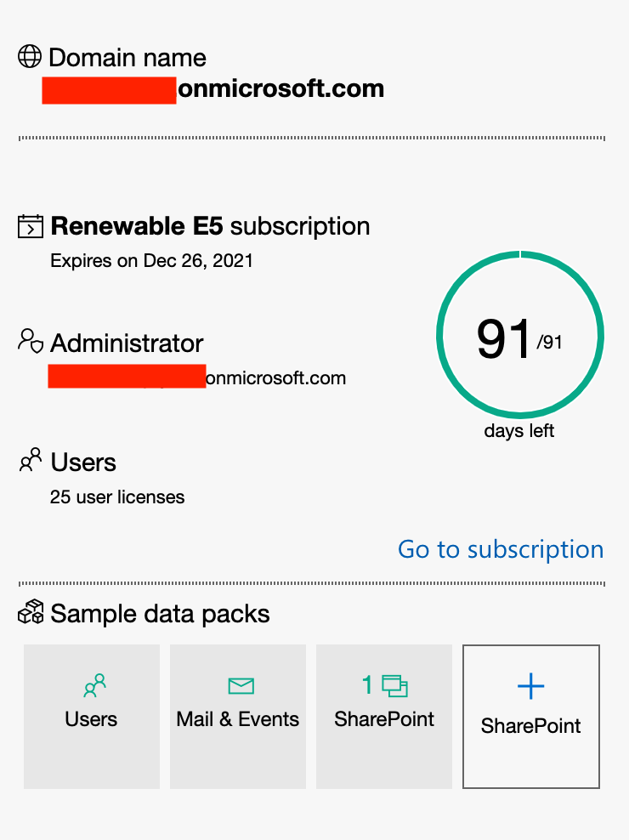This screenshot has width=629, height=840.
Task: Click the globe icon beside Domain name
Action: (x=30, y=56)
